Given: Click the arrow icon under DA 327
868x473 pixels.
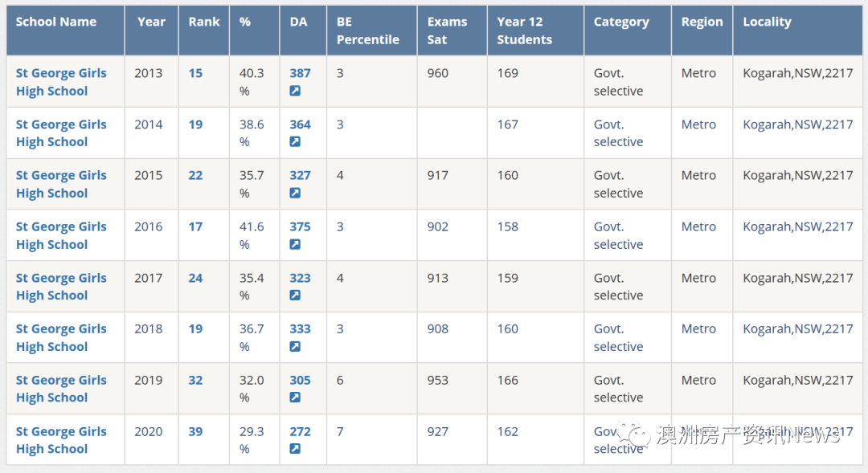Looking at the screenshot, I should click(295, 194).
